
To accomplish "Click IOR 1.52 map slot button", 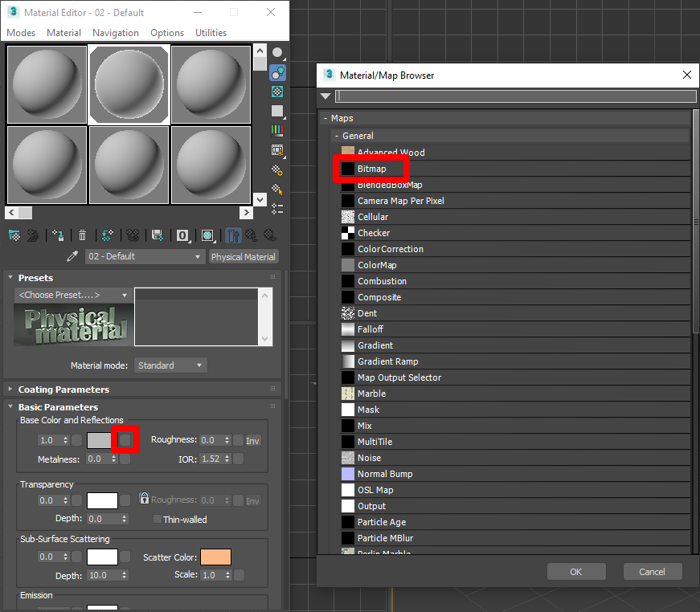I will pyautogui.click(x=239, y=459).
